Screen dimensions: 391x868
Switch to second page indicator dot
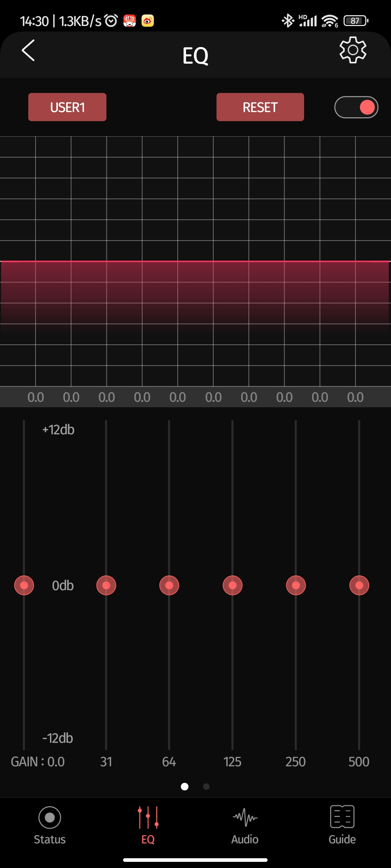click(x=206, y=787)
